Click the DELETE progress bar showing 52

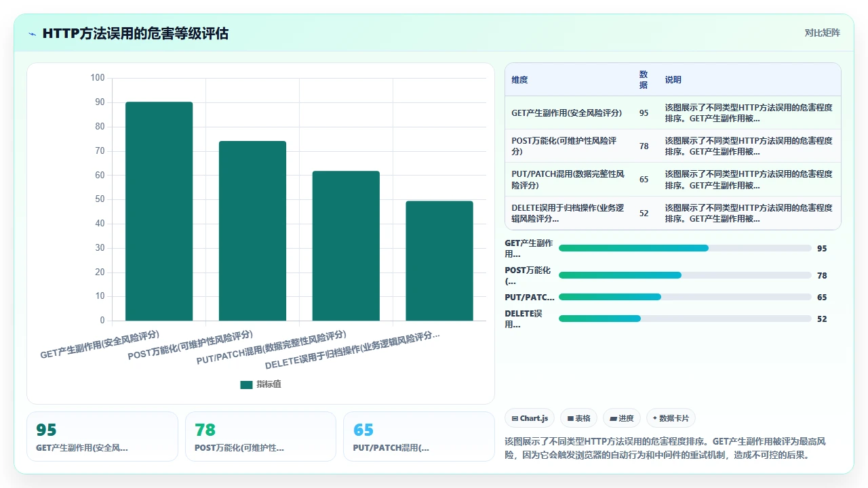pyautogui.click(x=685, y=319)
